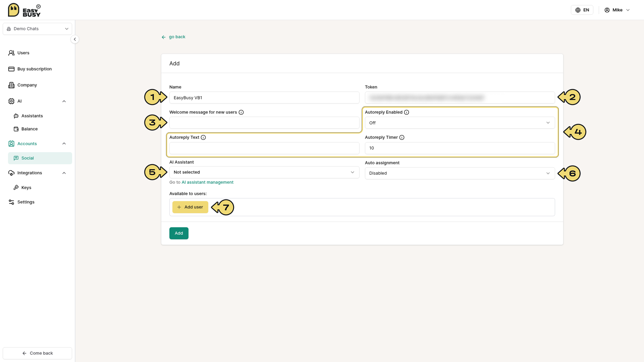
Task: Click the Integrations icon
Action: [x=11, y=173]
